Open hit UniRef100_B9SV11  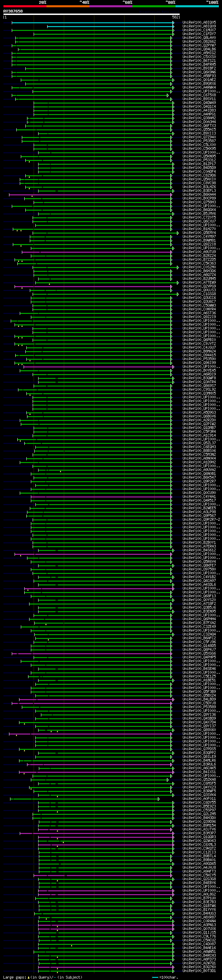tap(199, 99)
